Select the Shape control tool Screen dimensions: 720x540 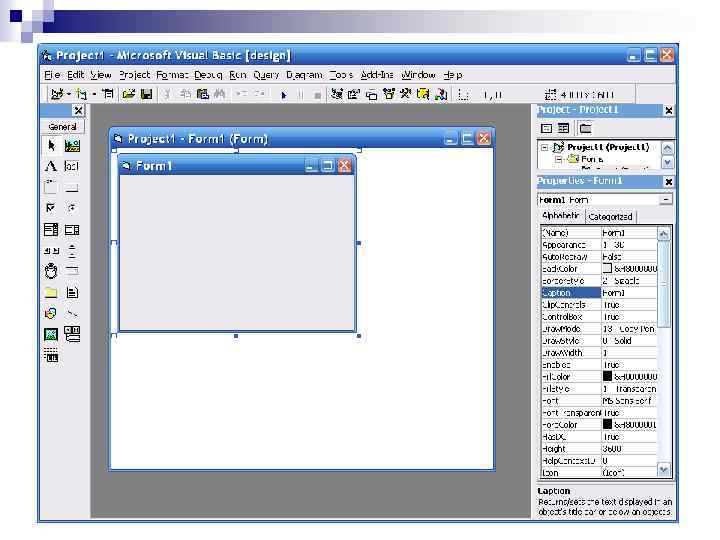(x=51, y=313)
